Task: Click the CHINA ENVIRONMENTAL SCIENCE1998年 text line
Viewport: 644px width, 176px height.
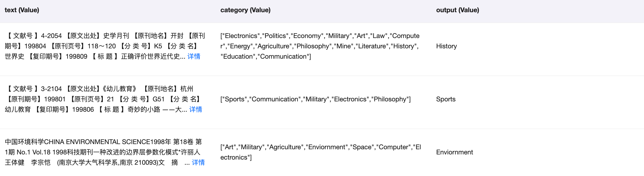Action: point(103,142)
